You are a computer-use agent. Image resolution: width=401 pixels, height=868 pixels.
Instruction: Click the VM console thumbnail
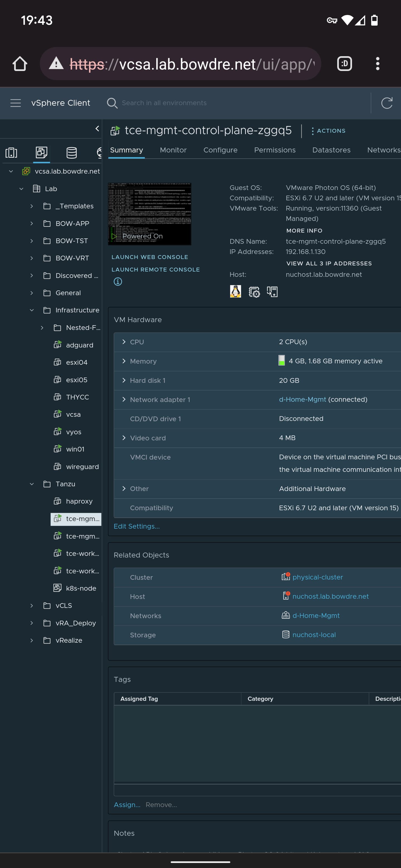(x=150, y=214)
